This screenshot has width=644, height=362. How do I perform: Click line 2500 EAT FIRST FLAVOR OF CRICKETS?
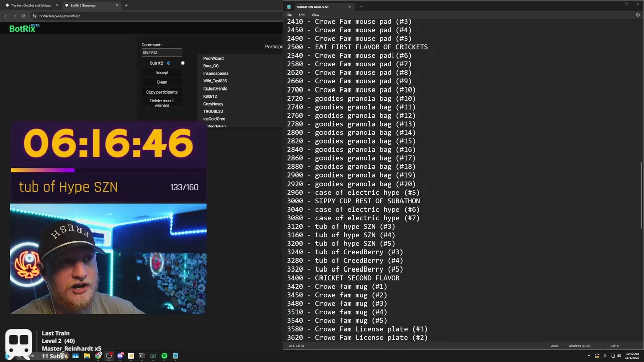click(x=357, y=47)
